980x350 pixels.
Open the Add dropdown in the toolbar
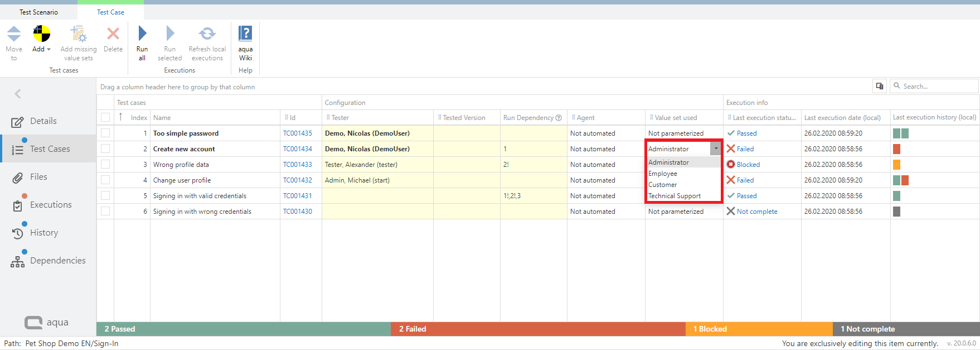coord(42,49)
